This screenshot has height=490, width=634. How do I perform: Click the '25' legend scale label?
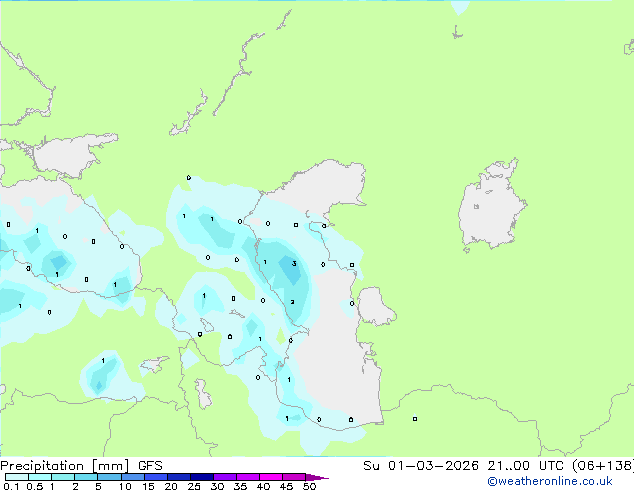[x=194, y=486]
